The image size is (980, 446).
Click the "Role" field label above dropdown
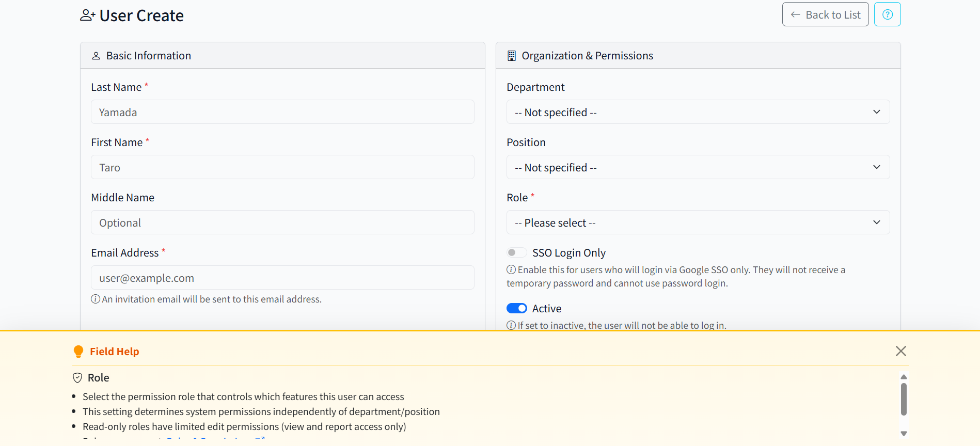click(517, 198)
